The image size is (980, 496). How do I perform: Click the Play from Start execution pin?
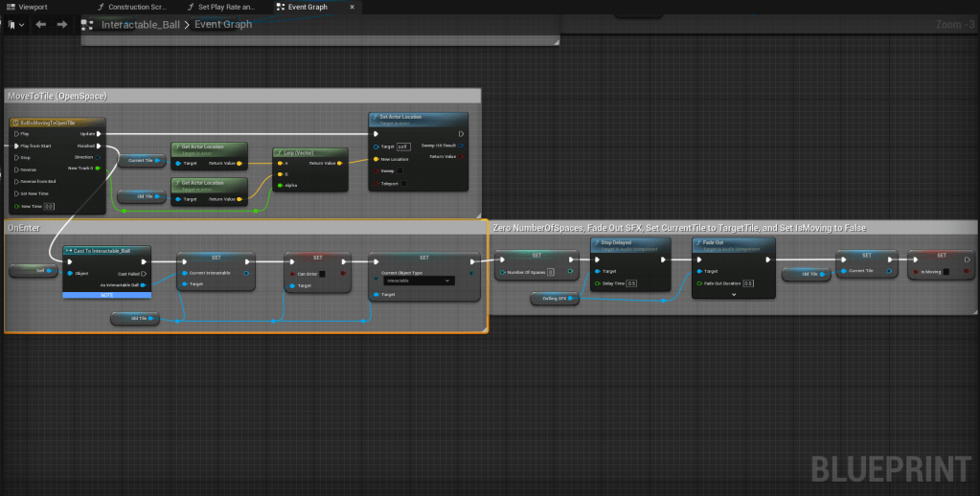point(16,146)
